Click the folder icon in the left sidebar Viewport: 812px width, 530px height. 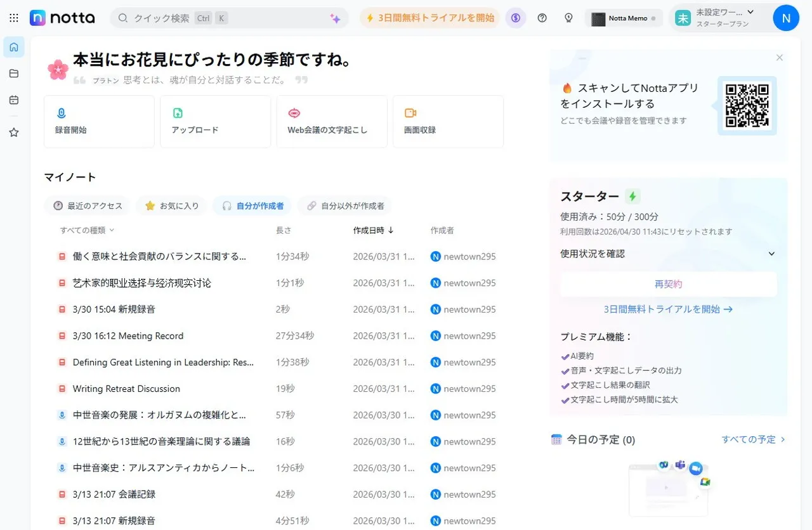tap(13, 73)
